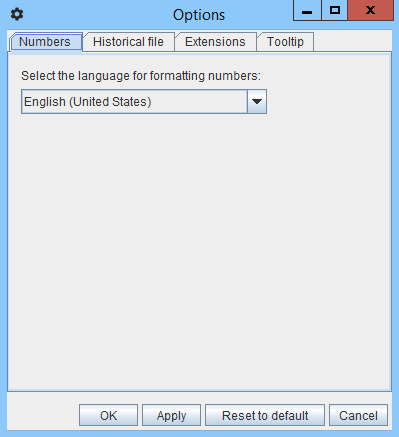Click the Reset to default button
The height and width of the screenshot is (437, 399).
click(x=265, y=415)
